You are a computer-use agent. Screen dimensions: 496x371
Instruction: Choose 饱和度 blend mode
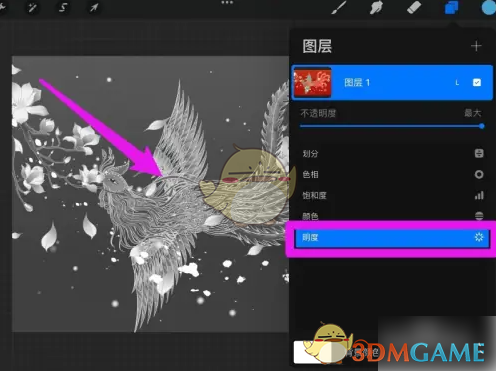(x=392, y=195)
